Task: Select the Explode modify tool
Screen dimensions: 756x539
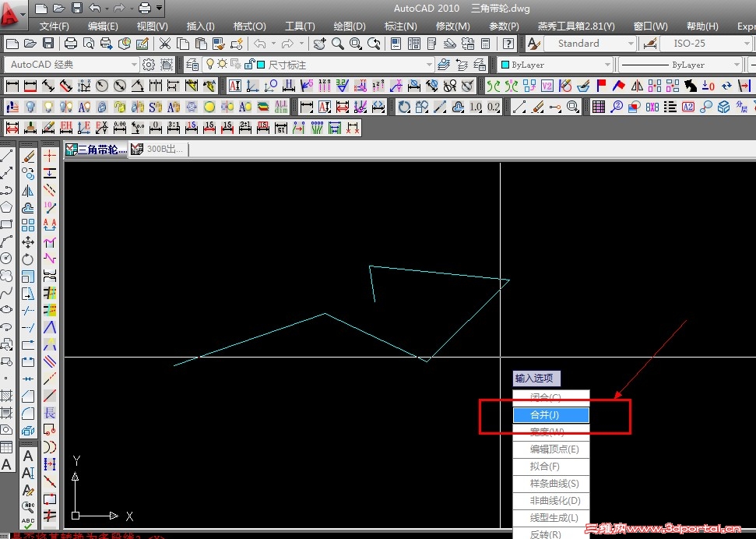Action: (28, 431)
